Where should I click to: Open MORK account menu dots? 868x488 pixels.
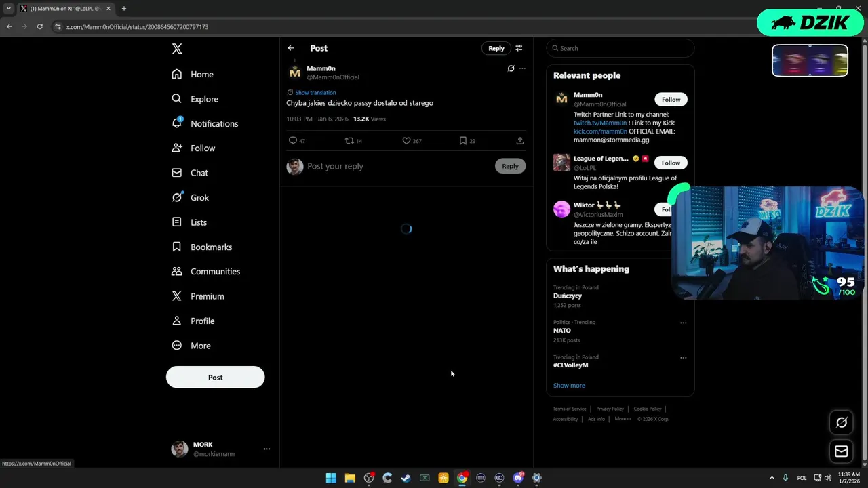click(267, 449)
